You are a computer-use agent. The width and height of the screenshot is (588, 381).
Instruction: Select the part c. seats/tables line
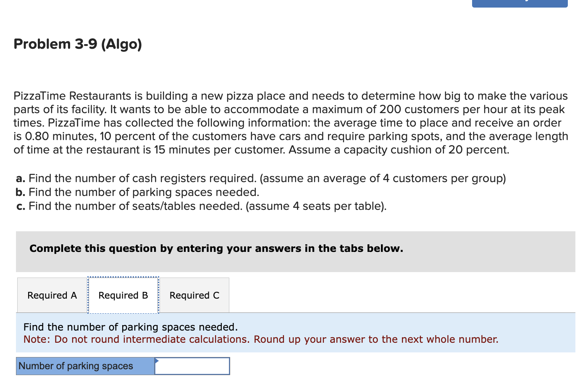pyautogui.click(x=201, y=206)
